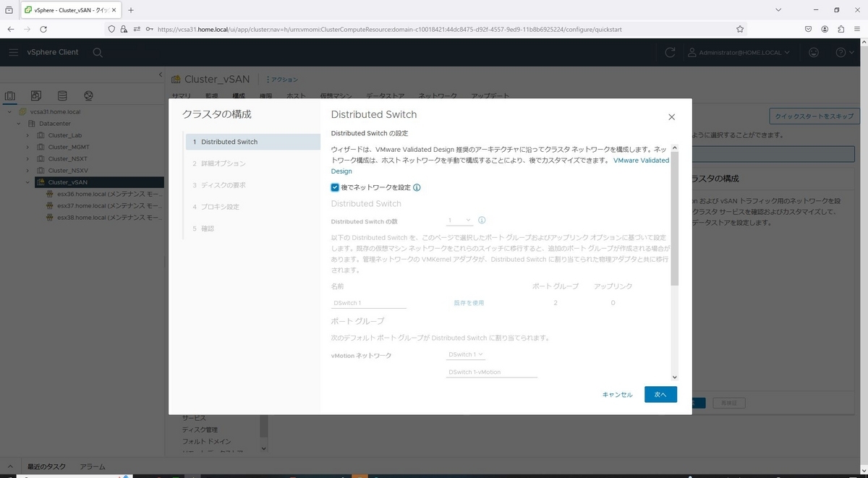Bookmark this page with the star icon
Image resolution: width=868 pixels, height=478 pixels.
[x=740, y=29]
